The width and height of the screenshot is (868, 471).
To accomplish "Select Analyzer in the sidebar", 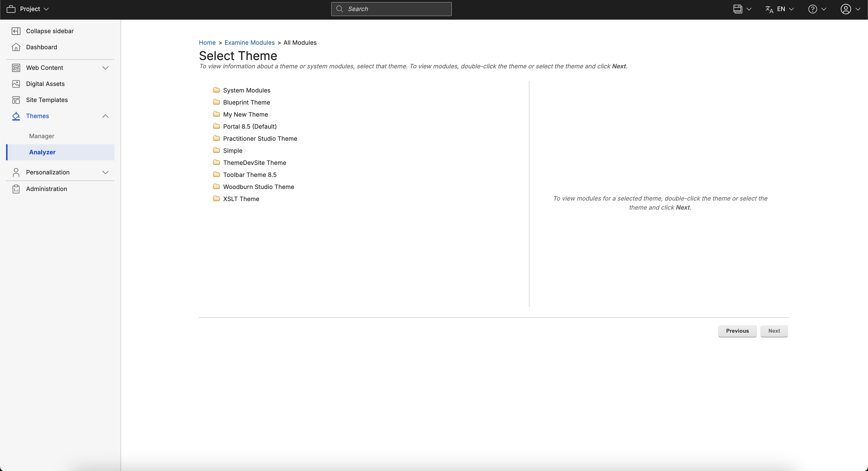I will coord(42,152).
